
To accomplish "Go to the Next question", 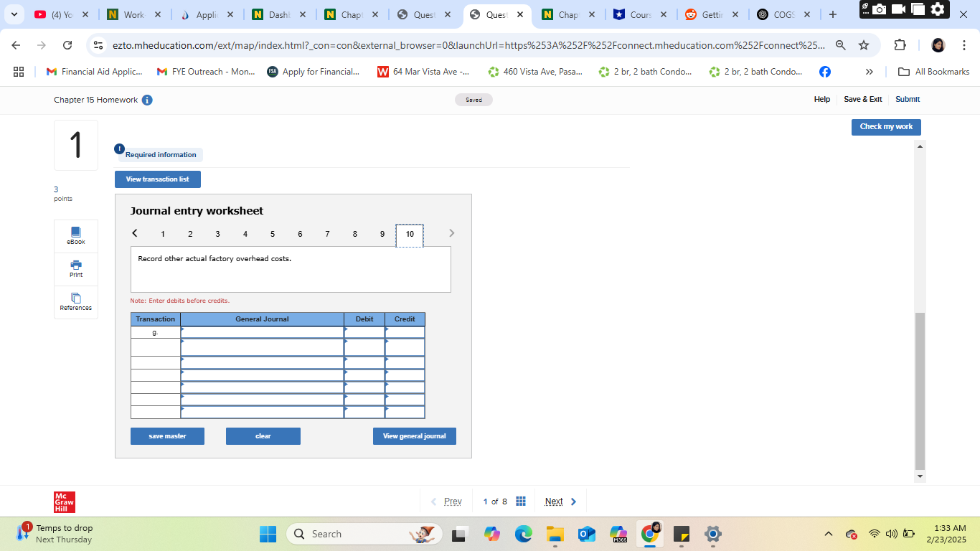I will pyautogui.click(x=561, y=501).
